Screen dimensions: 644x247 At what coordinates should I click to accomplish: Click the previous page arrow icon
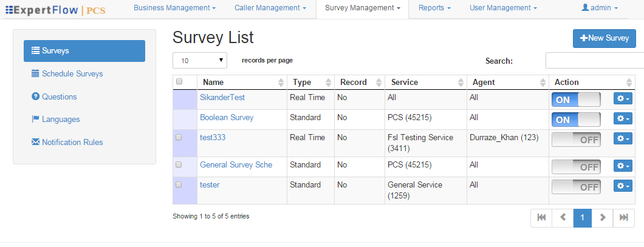(x=563, y=218)
